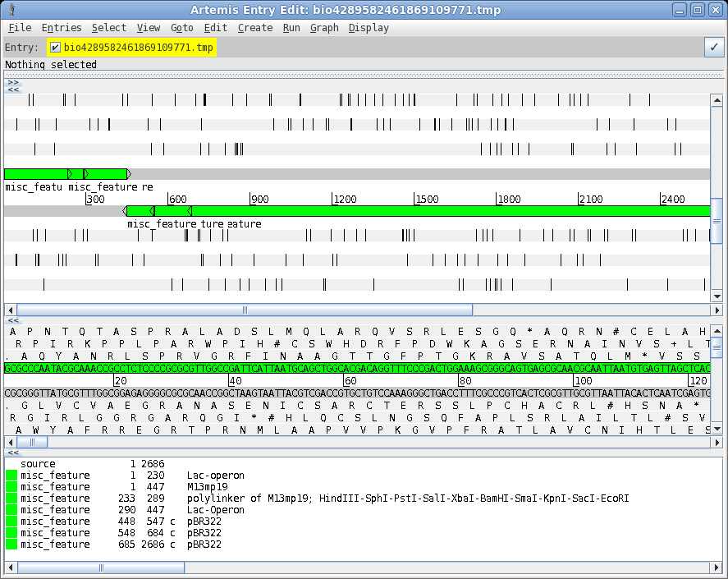The width and height of the screenshot is (728, 579).
Task: Select the polylinker of M13mp19 feature row
Action: (x=328, y=499)
